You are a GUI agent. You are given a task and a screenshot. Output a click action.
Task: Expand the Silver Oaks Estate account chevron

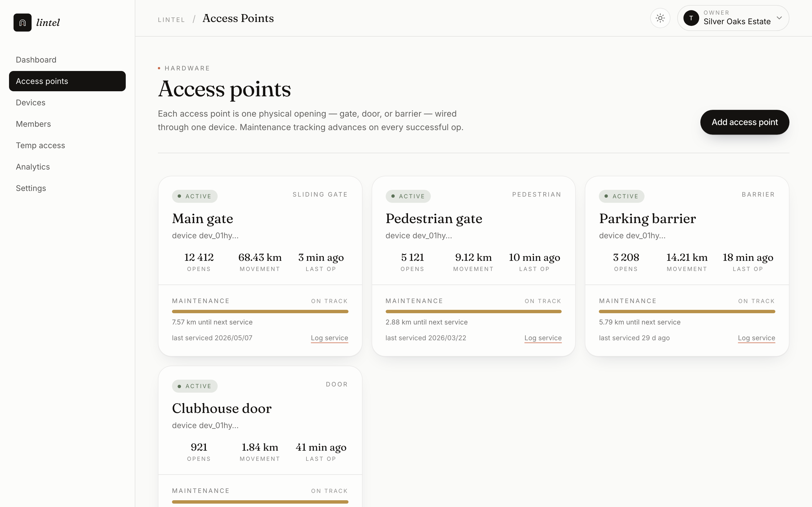coord(779,18)
